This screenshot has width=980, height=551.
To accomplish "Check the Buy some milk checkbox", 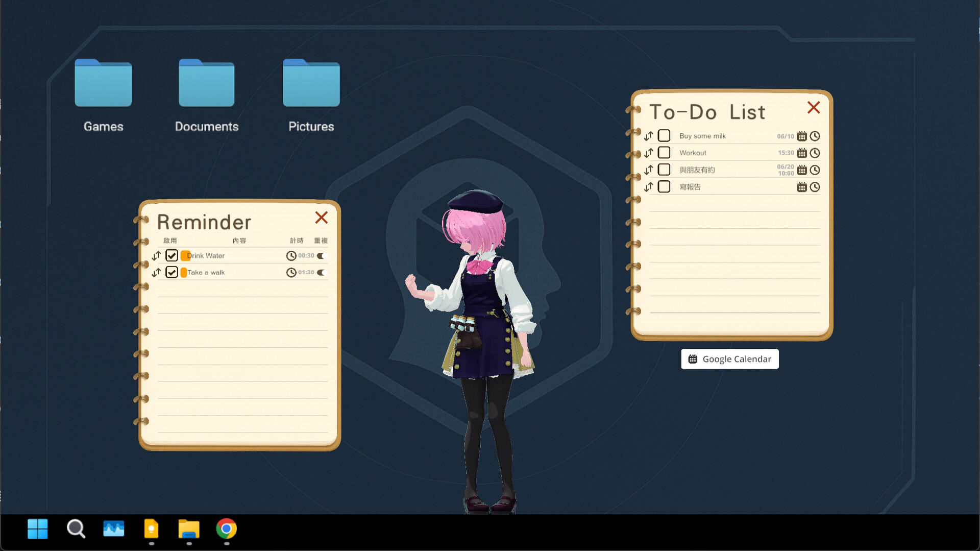I will tap(664, 136).
